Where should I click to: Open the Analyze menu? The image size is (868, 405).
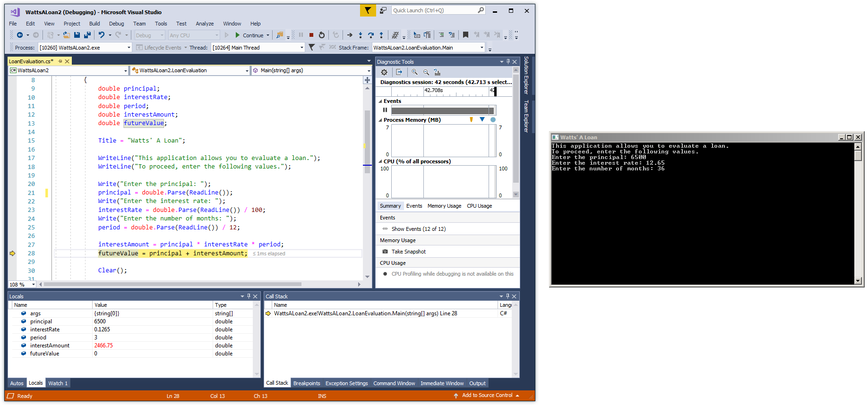[x=205, y=24]
